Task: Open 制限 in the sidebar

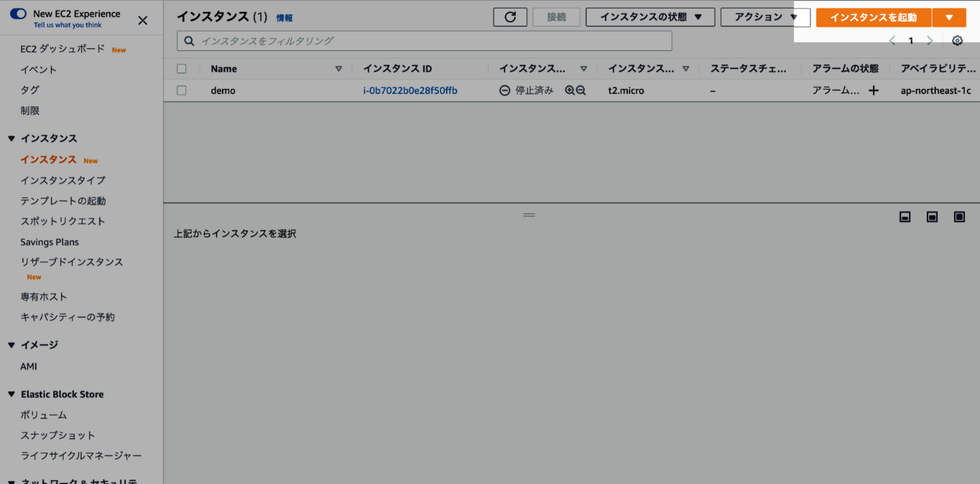Action: pos(29,111)
